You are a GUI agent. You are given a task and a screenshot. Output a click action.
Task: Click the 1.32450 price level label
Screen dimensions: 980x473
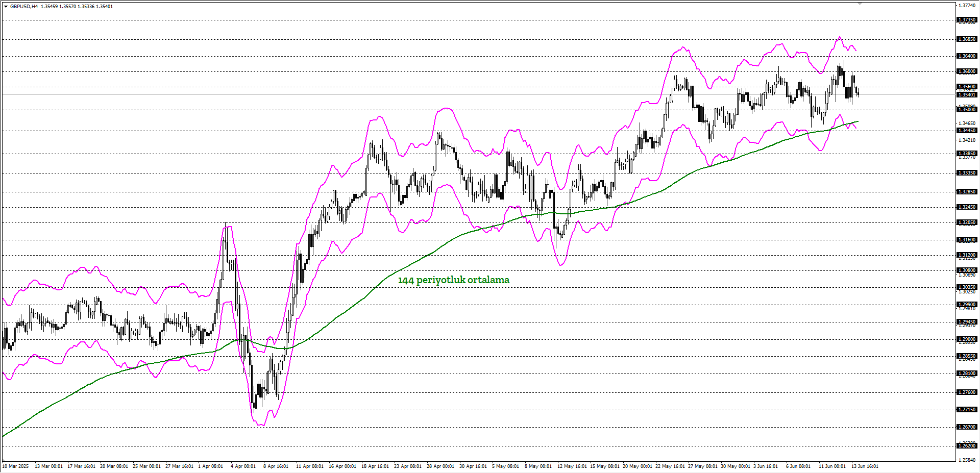[966, 207]
